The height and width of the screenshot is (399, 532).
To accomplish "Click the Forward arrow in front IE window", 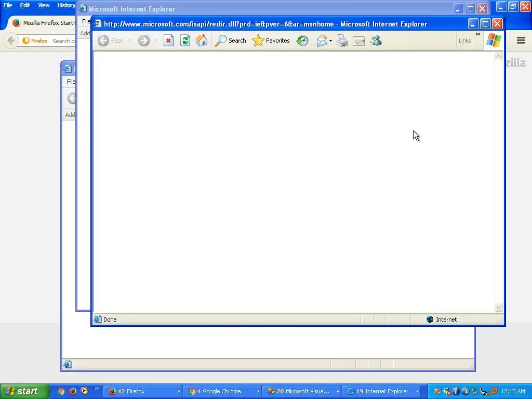I will coord(144,41).
